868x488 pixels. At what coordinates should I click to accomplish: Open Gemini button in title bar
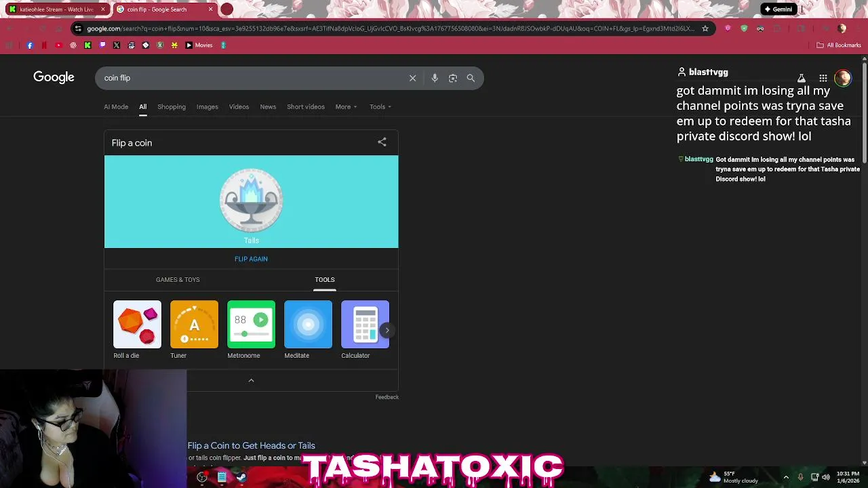tap(778, 9)
